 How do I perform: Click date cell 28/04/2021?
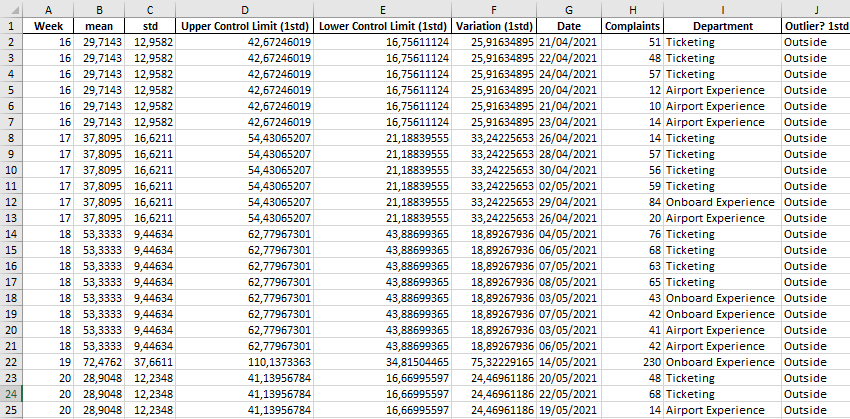569,154
